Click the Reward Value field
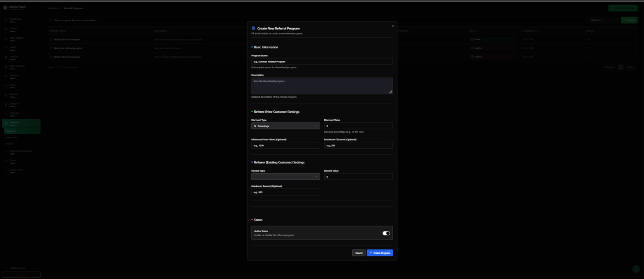The image size is (644, 279). click(358, 177)
